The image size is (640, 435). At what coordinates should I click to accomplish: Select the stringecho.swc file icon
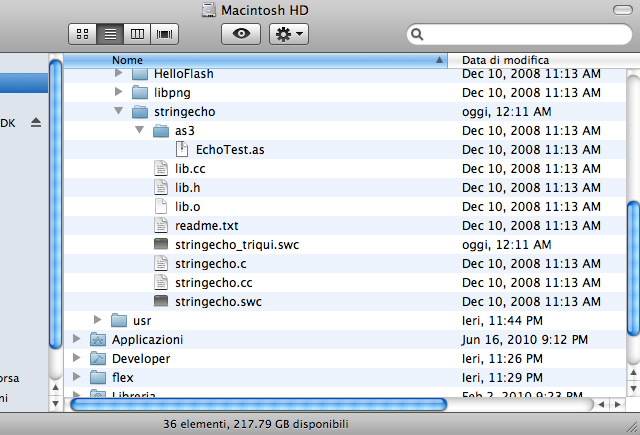[161, 301]
